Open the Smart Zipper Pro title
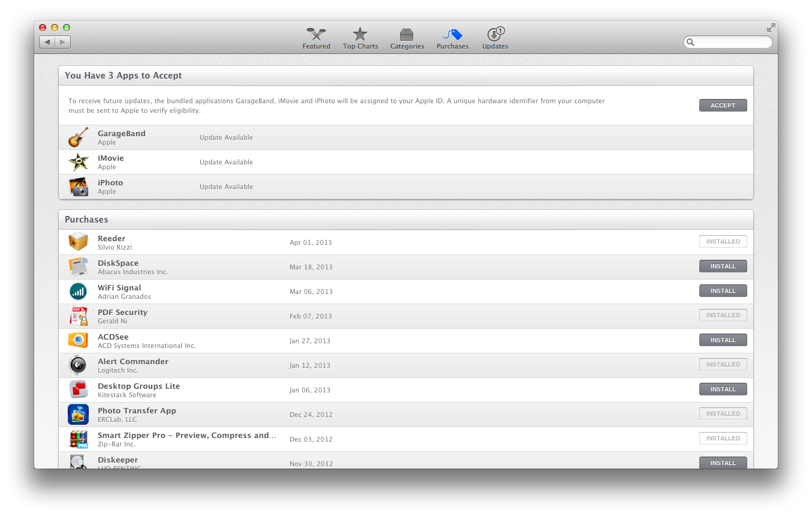The height and width of the screenshot is (516, 812). tap(187, 435)
